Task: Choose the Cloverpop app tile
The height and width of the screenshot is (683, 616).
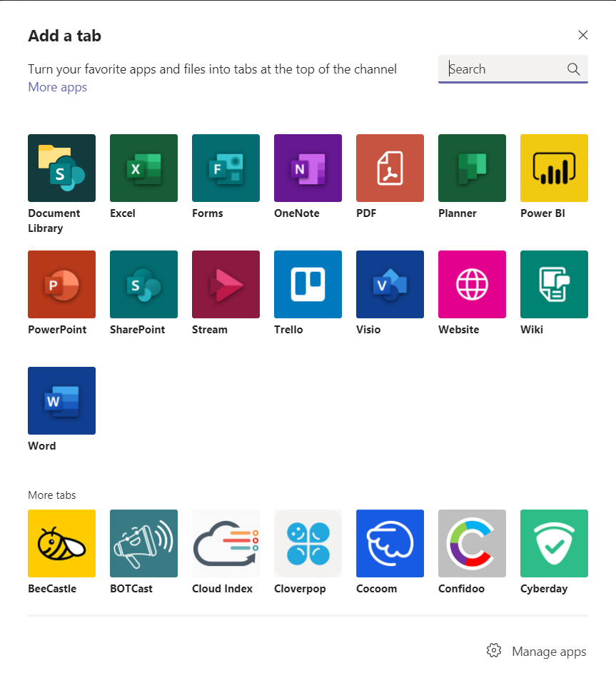Action: (x=308, y=543)
